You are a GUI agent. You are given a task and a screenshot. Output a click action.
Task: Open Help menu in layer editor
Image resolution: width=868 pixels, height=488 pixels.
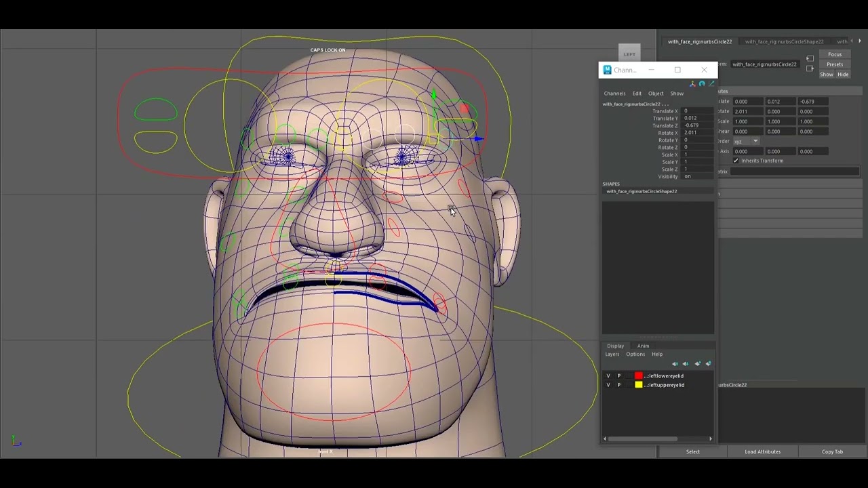(657, 354)
